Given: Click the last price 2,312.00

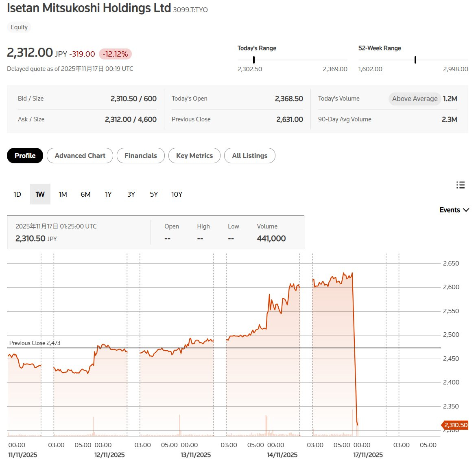Looking at the screenshot, I should click(x=30, y=53).
